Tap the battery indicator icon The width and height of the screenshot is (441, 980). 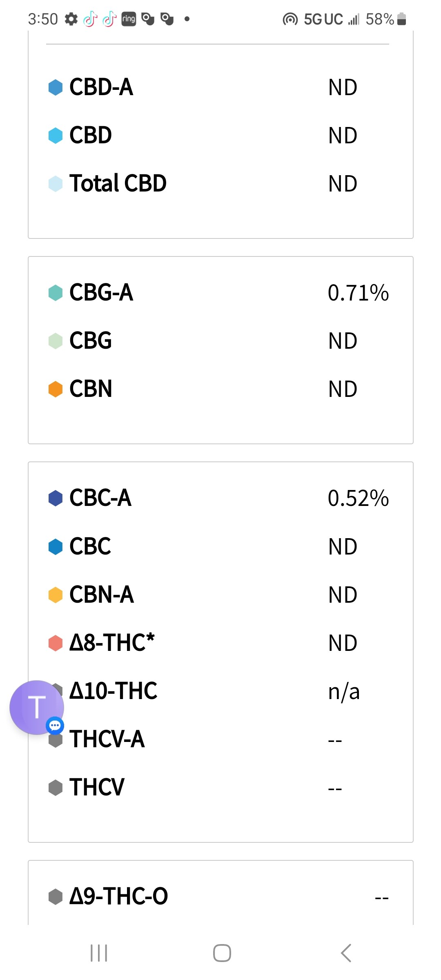click(402, 19)
